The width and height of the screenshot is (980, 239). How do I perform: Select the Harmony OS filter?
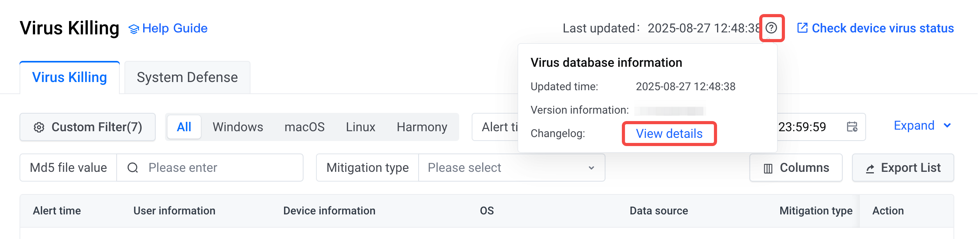422,127
